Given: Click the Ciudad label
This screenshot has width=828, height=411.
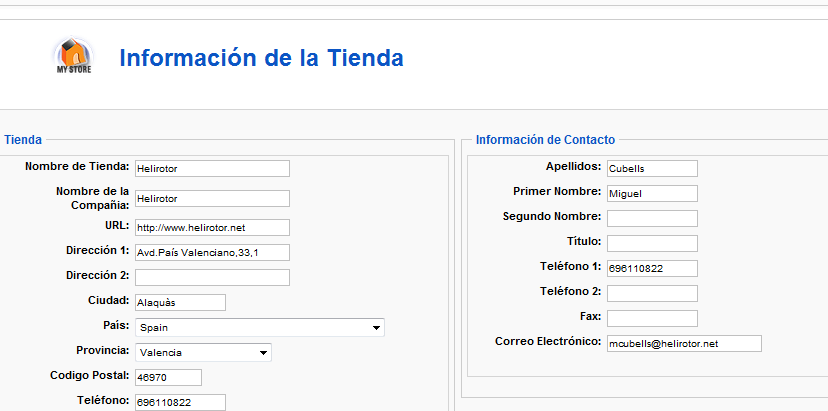Looking at the screenshot, I should click(109, 300).
